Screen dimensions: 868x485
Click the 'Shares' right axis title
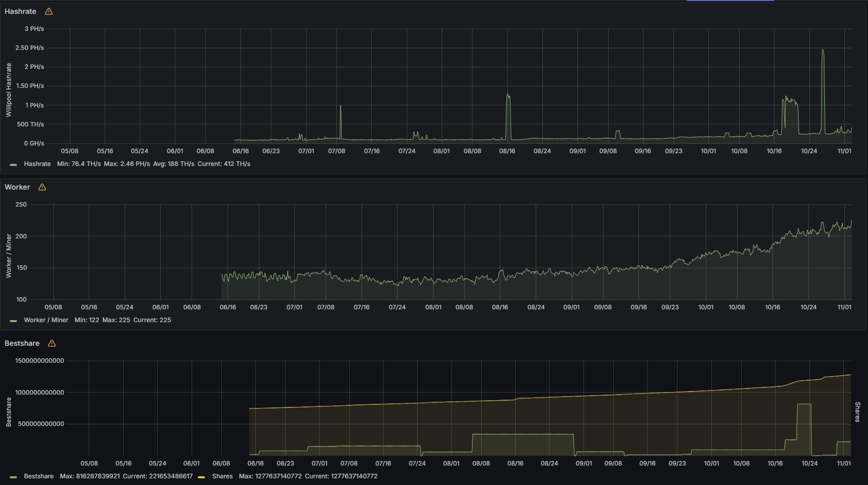[x=857, y=412]
